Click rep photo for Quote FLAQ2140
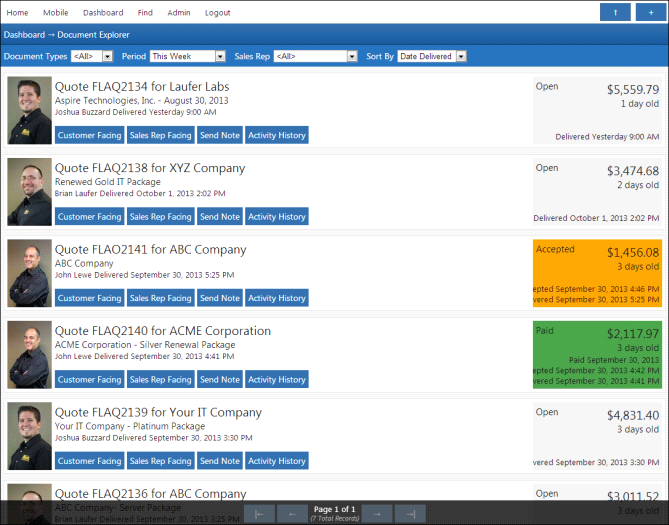 (29, 355)
